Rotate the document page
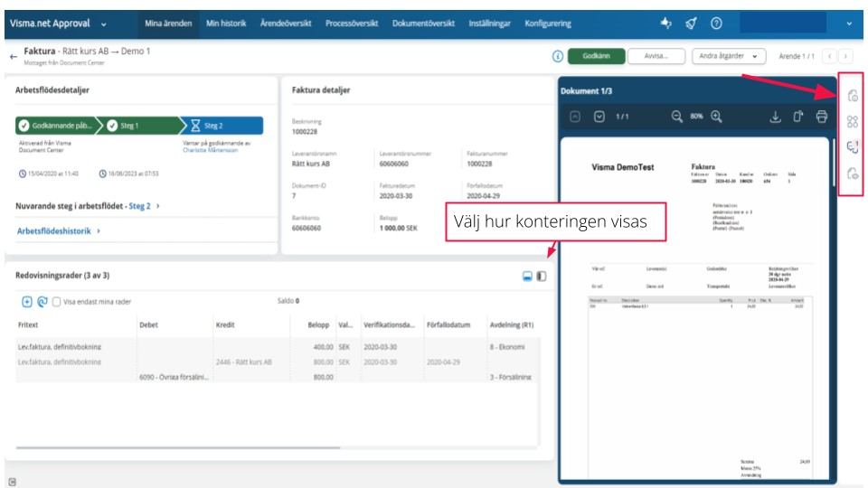 [797, 117]
